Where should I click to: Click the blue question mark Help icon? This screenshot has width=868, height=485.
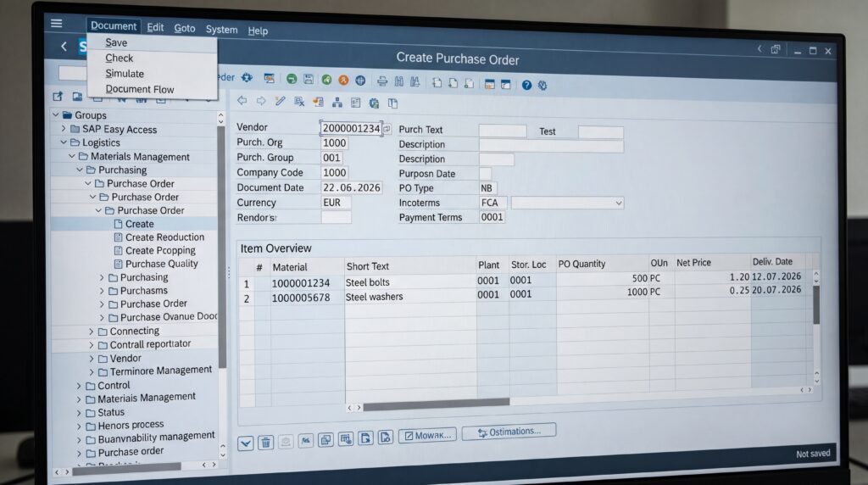pos(526,85)
